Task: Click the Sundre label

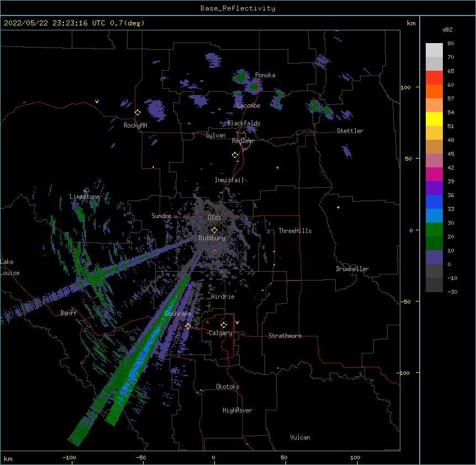Action: (x=161, y=216)
